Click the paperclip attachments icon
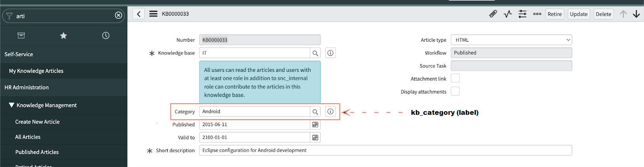644x167 pixels. point(493,14)
